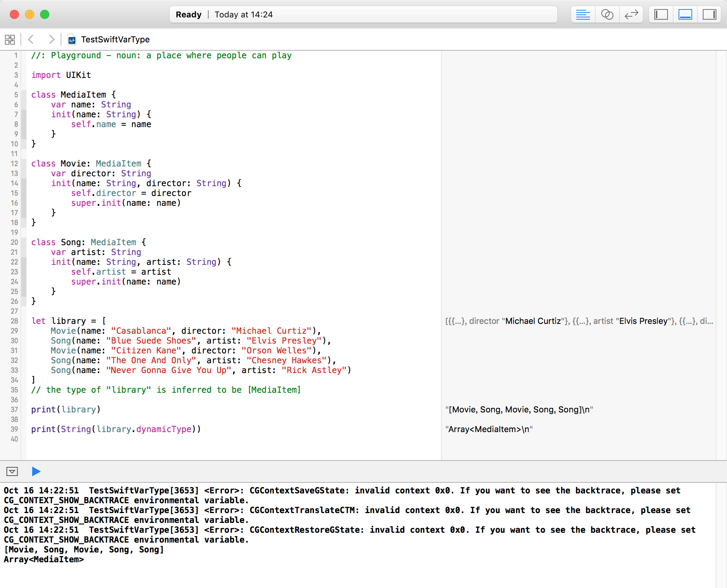The width and height of the screenshot is (727, 588).
Task: Click the inferred type comment on line 35
Action: [166, 390]
